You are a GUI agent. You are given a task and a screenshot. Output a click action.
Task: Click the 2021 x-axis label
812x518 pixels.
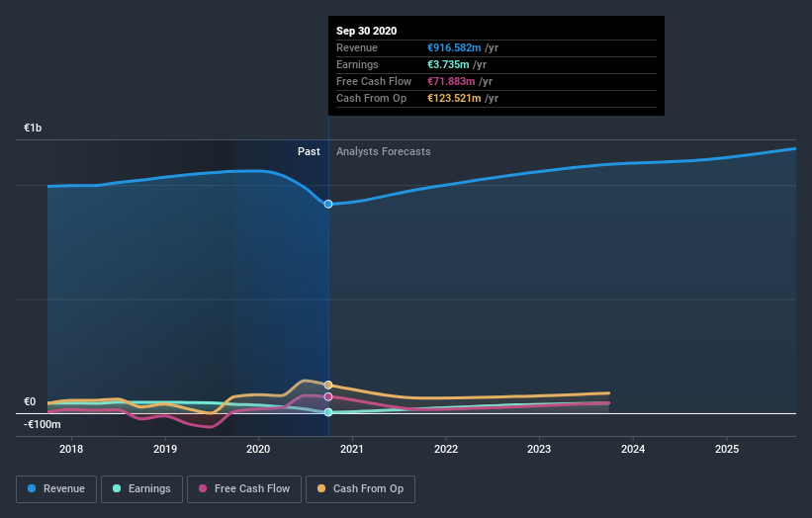pyautogui.click(x=352, y=449)
